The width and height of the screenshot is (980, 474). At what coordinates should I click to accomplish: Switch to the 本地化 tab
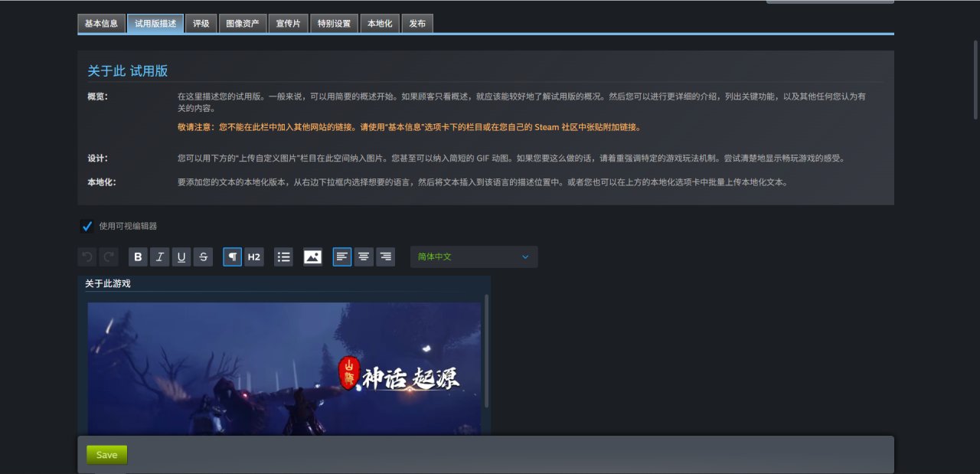tap(380, 24)
